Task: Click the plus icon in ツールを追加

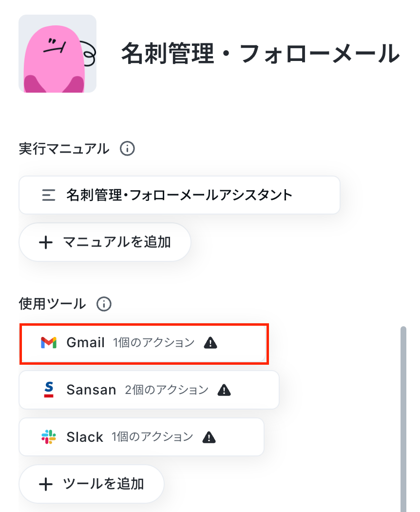Action: [46, 484]
